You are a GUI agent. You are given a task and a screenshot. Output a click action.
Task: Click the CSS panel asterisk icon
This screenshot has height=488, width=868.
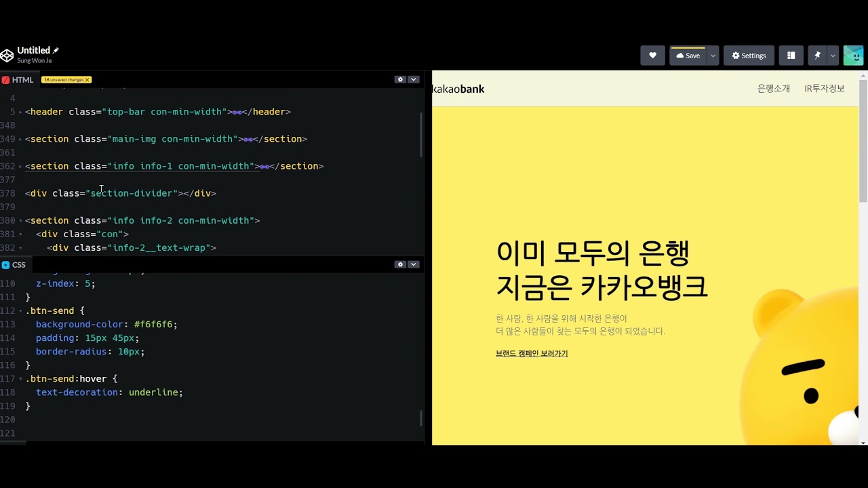pos(5,264)
